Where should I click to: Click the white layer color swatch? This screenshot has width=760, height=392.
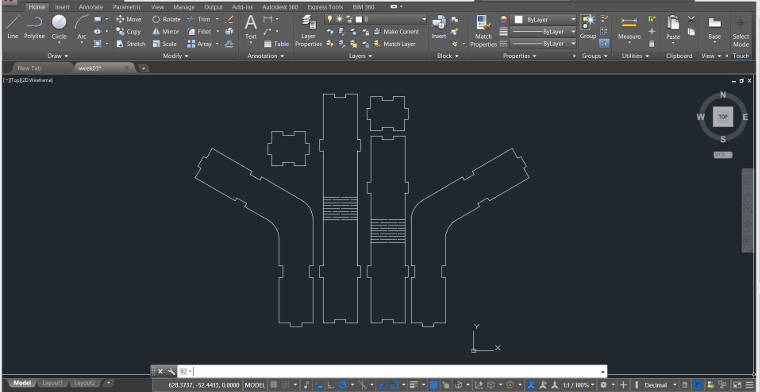coord(359,19)
